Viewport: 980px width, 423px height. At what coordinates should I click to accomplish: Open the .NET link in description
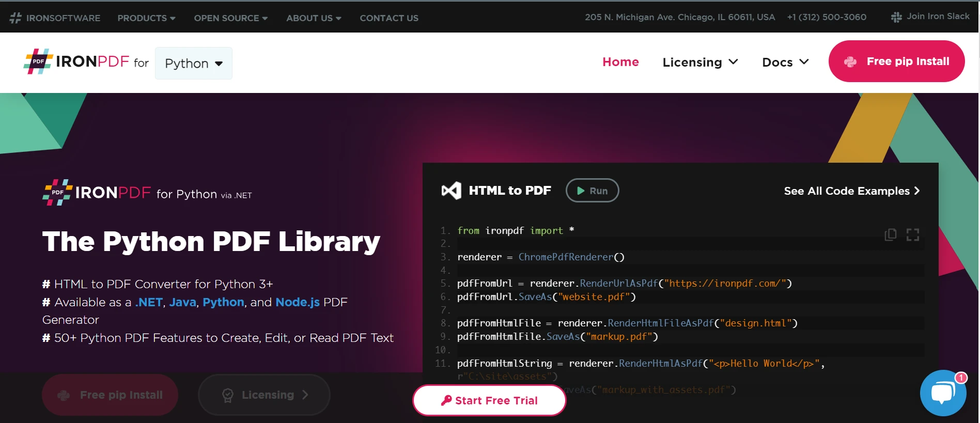(x=149, y=302)
